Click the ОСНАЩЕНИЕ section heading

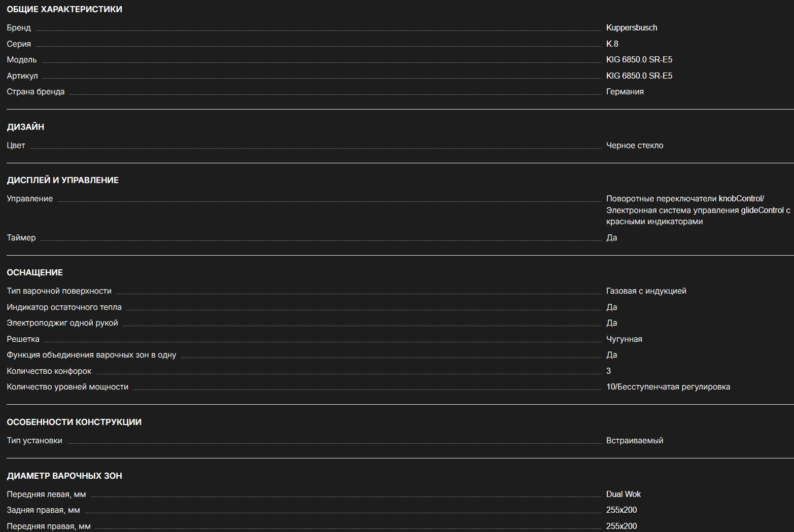coord(34,273)
